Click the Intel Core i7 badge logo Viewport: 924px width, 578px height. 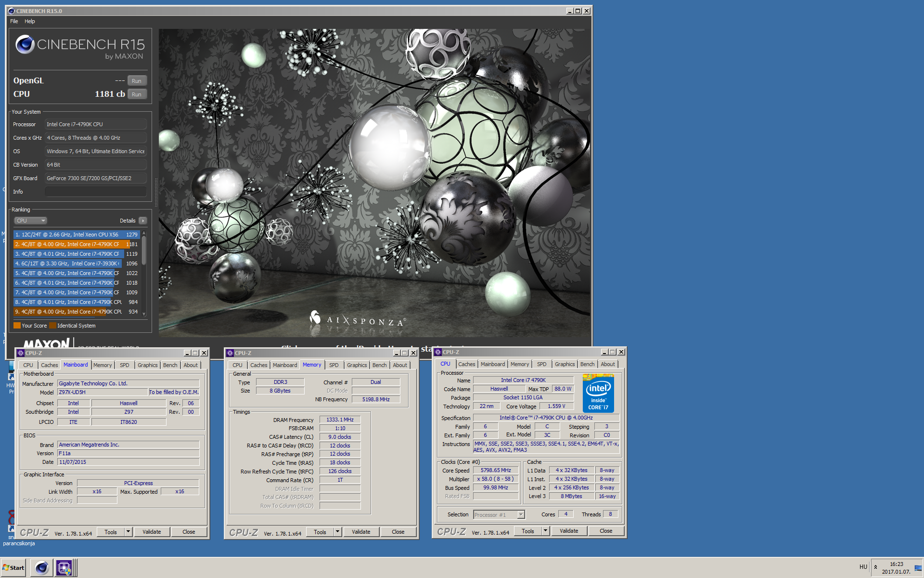click(598, 393)
